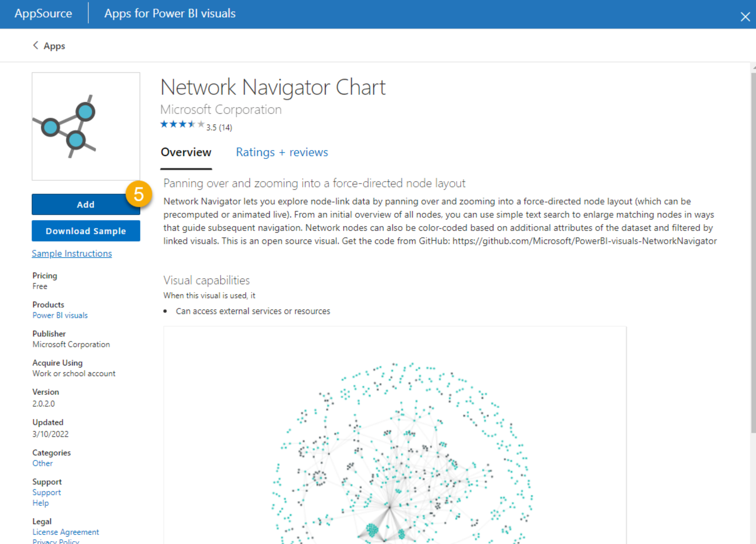This screenshot has width=756, height=544.
Task: Open the License Agreement link
Action: click(66, 532)
